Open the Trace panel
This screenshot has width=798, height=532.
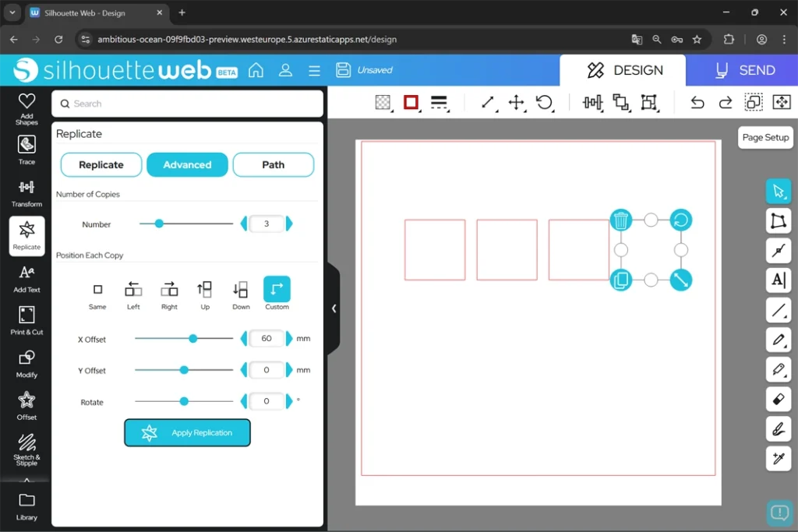26,150
